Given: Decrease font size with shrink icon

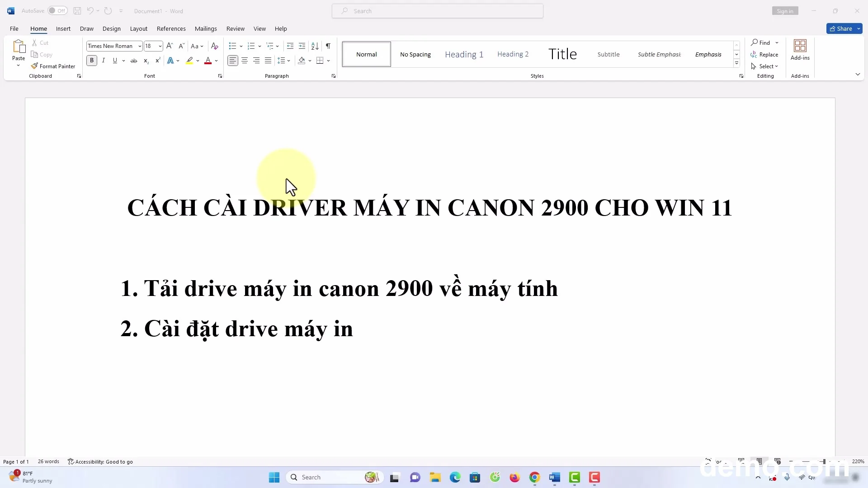Looking at the screenshot, I should (x=181, y=46).
